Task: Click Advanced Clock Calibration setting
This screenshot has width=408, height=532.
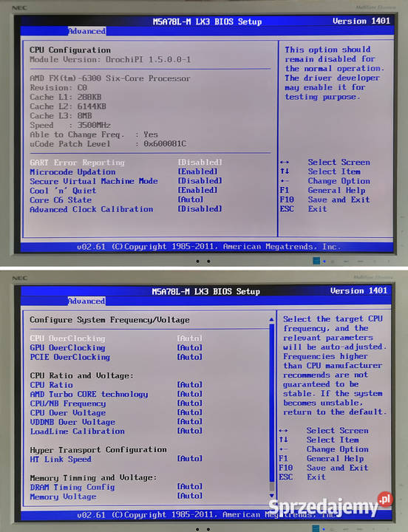Action: tap(92, 209)
